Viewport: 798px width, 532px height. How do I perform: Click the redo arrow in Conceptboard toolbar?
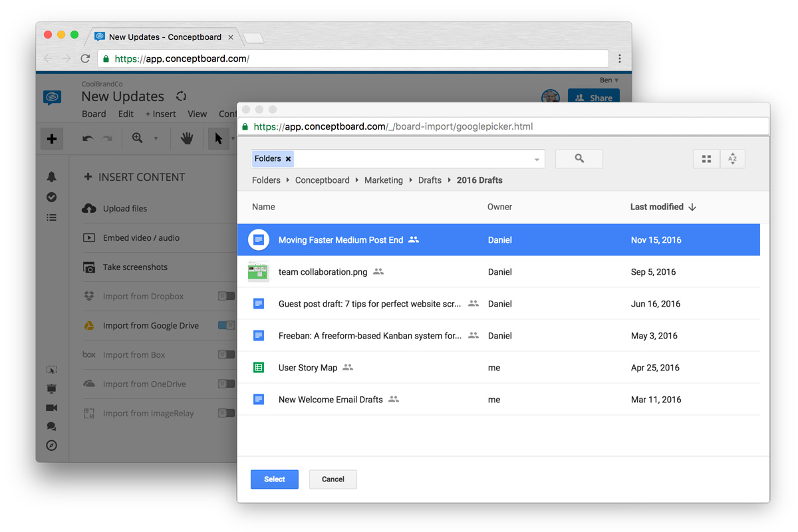click(107, 139)
